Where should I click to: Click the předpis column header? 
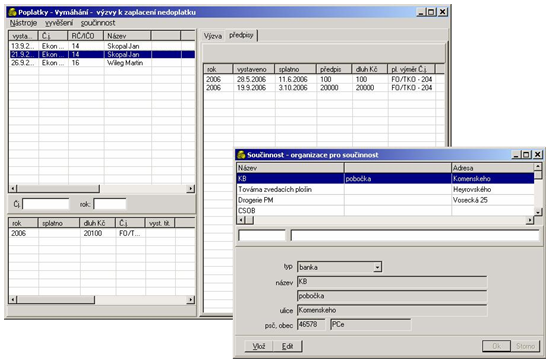coord(334,69)
